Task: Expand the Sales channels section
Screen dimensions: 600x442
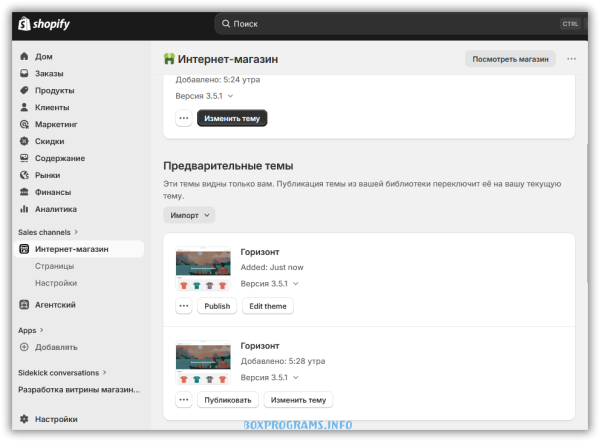Action: click(x=48, y=232)
